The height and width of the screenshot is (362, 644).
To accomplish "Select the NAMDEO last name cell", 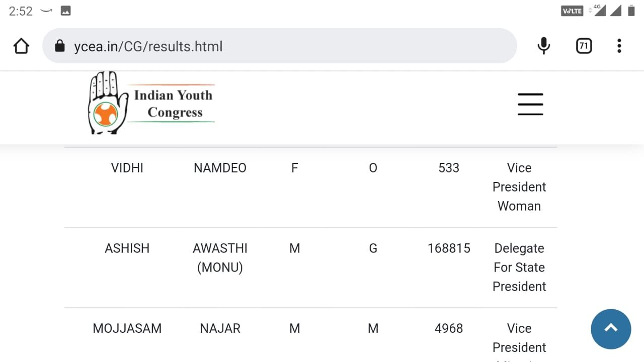I will click(220, 168).
